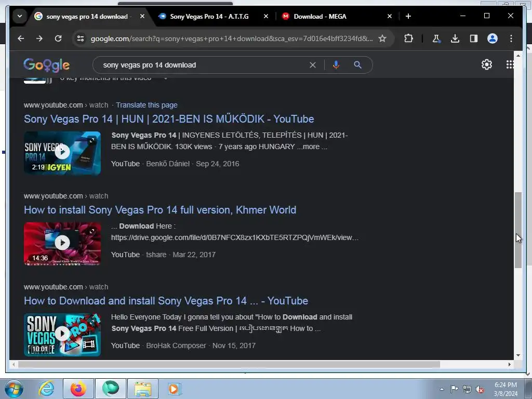
Task: Open How to Download and install Sony Vegas Pro 14 link
Action: pyautogui.click(x=166, y=301)
